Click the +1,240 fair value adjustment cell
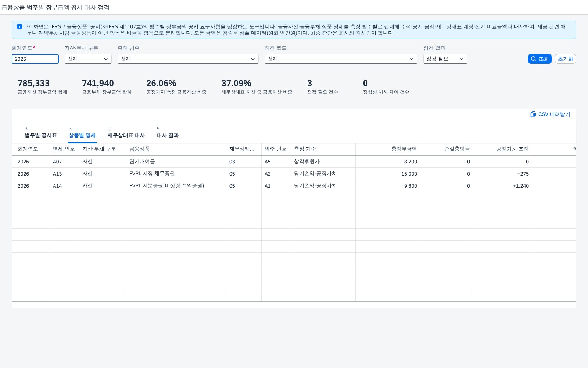This screenshot has width=588, height=368. (502, 186)
